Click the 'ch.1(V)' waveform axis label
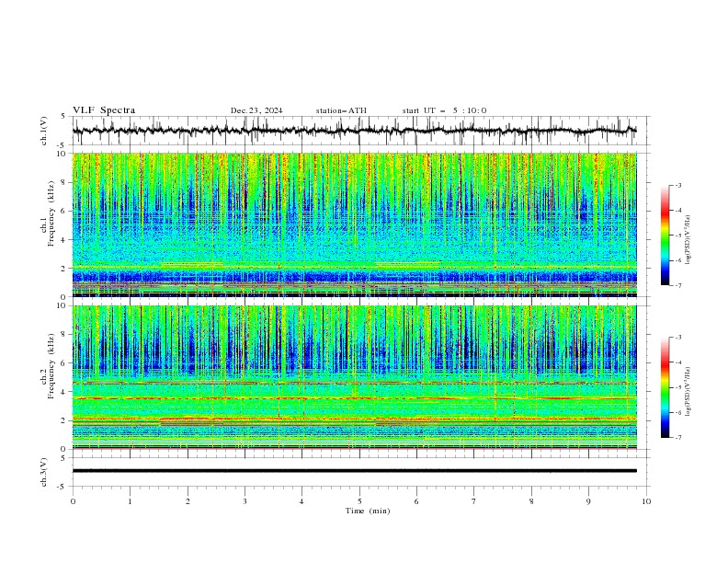 click(44, 131)
